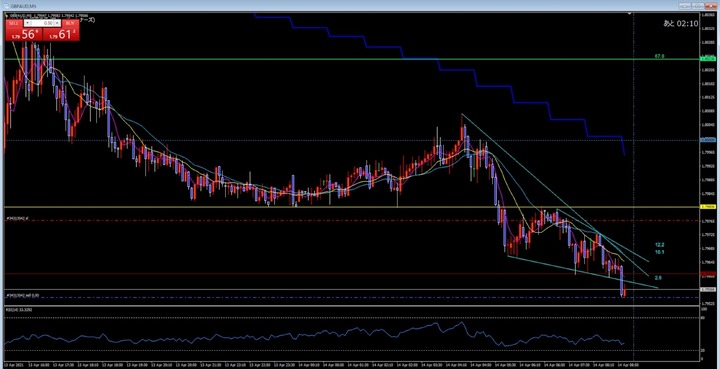Click the BUY one-click trading button
The image size is (720, 369).
[61, 34]
